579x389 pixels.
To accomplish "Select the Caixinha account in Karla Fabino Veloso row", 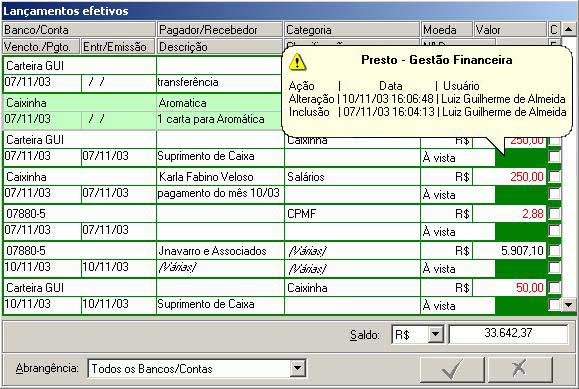I will (x=80, y=177).
